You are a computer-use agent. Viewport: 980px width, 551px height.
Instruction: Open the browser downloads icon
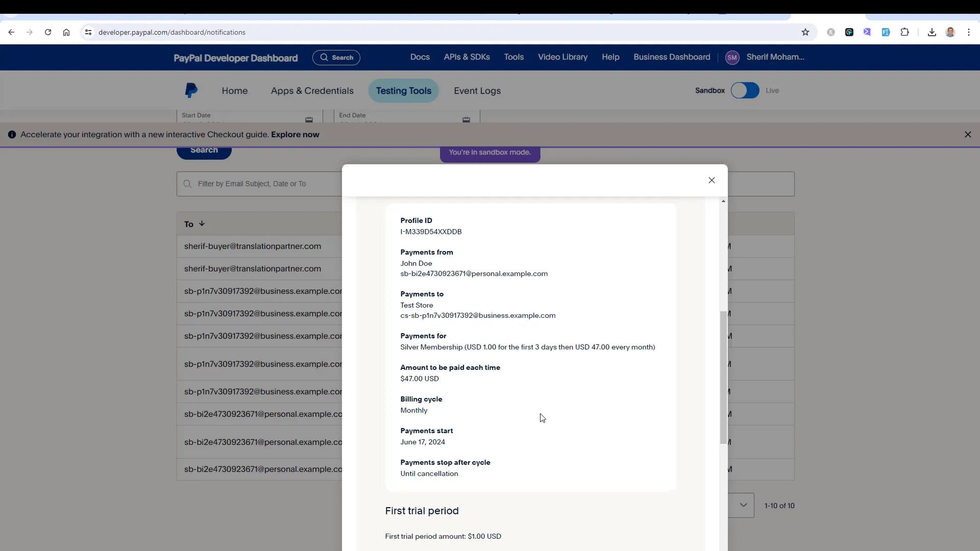(932, 32)
